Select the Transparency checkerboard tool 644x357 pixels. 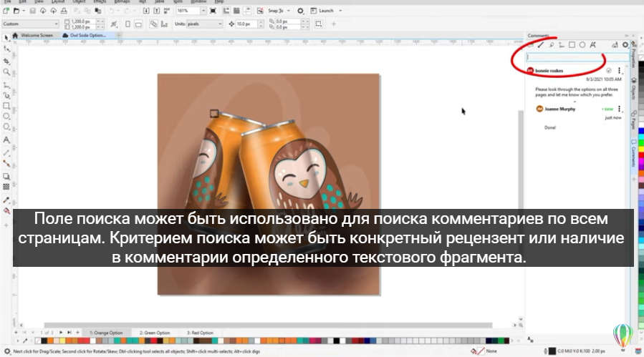pos(6,187)
